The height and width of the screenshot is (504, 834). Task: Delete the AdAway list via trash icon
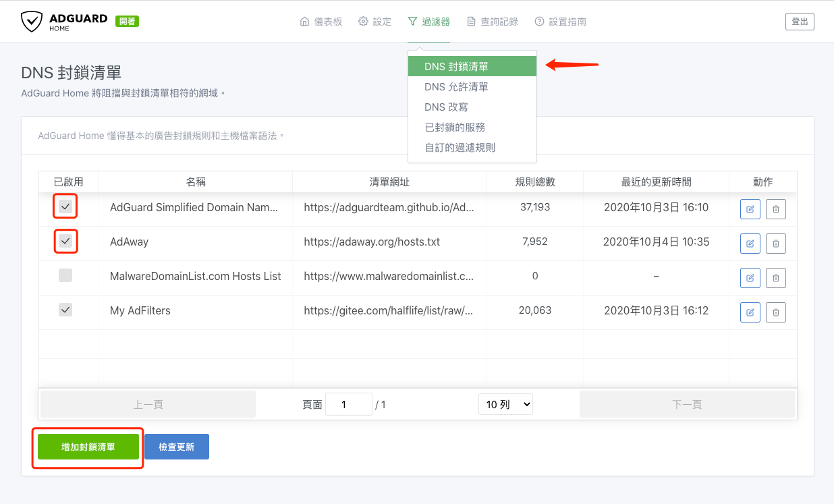pyautogui.click(x=775, y=243)
